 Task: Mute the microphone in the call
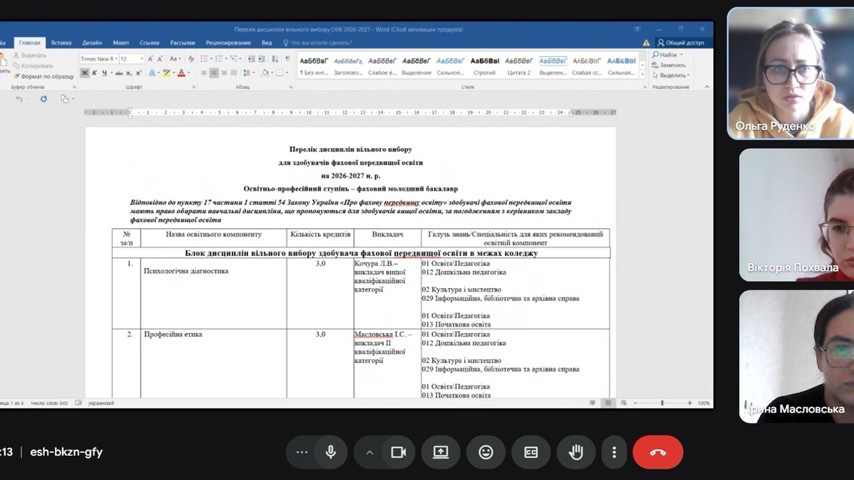click(x=330, y=452)
